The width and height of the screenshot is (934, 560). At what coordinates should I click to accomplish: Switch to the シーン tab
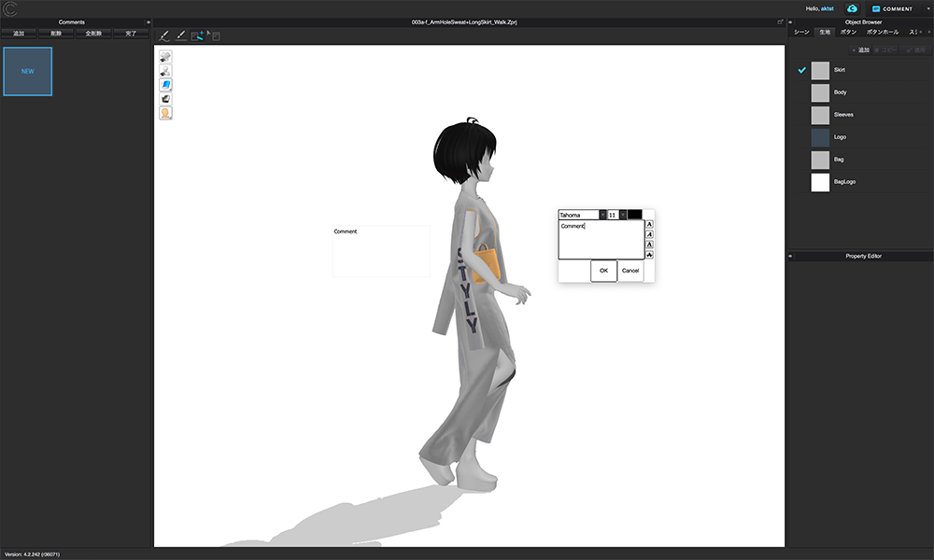[x=801, y=31]
